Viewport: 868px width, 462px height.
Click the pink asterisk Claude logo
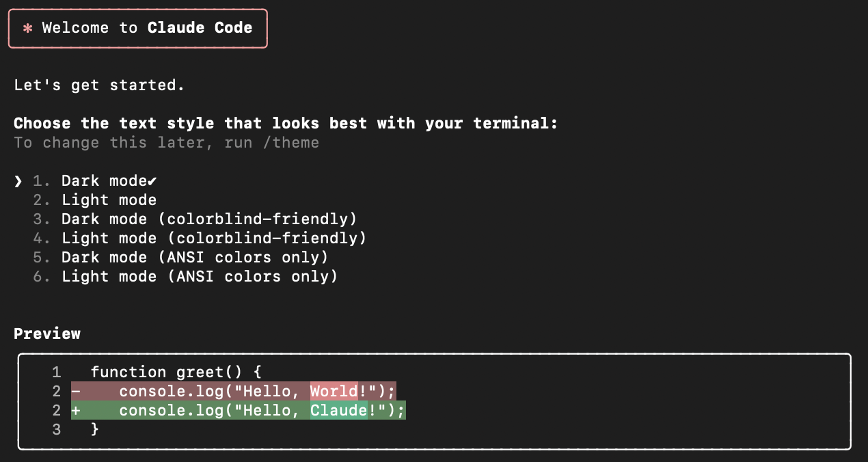(27, 29)
